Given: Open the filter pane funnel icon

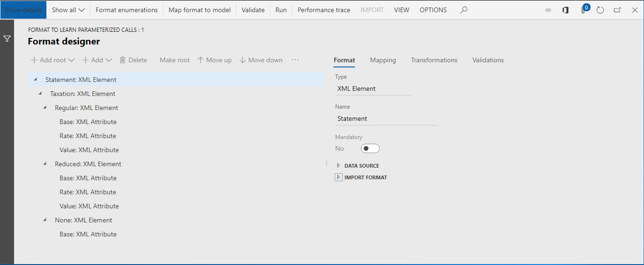Looking at the screenshot, I should coord(7,39).
